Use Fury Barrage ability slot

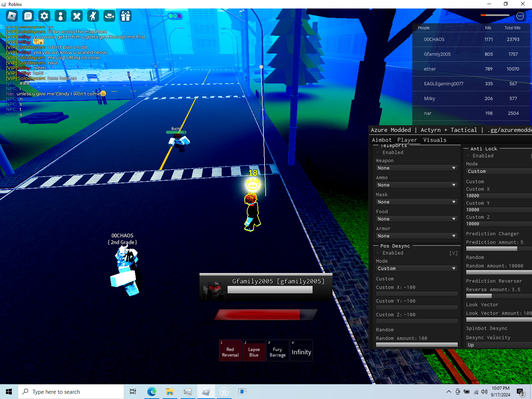pyautogui.click(x=278, y=350)
